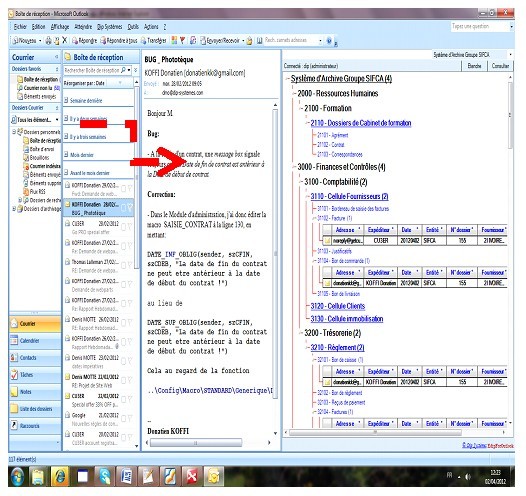
Task: Toggle flag on BUG _ Photothèque message
Action: click(x=129, y=208)
